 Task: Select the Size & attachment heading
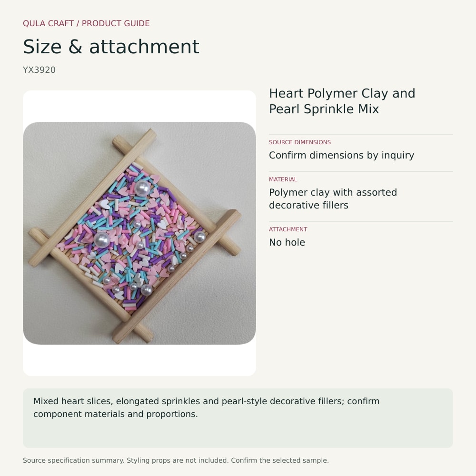click(x=111, y=47)
